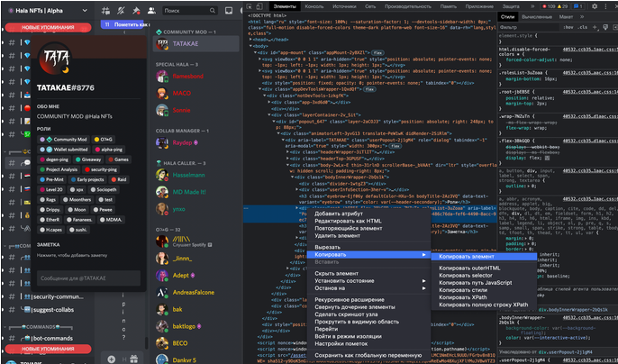Choose Копировать selector option
Viewport: 618px width, 364px height.
tap(466, 276)
